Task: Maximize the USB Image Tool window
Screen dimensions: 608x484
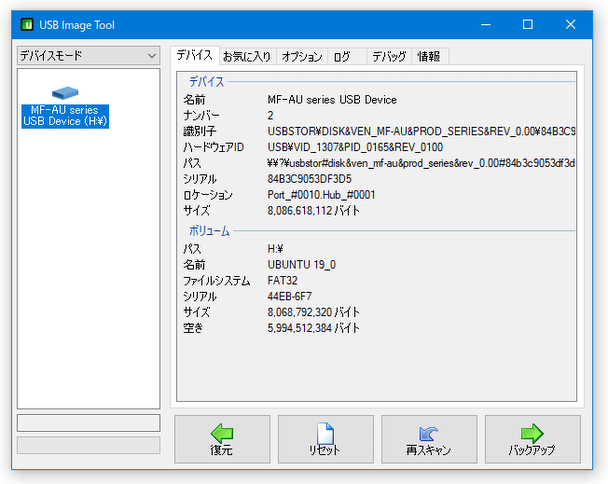Action: point(528,24)
